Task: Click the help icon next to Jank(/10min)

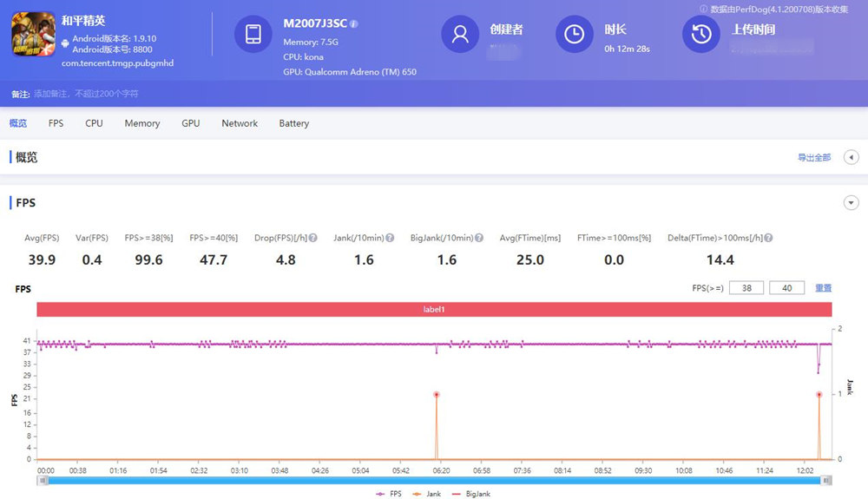Action: (x=390, y=238)
